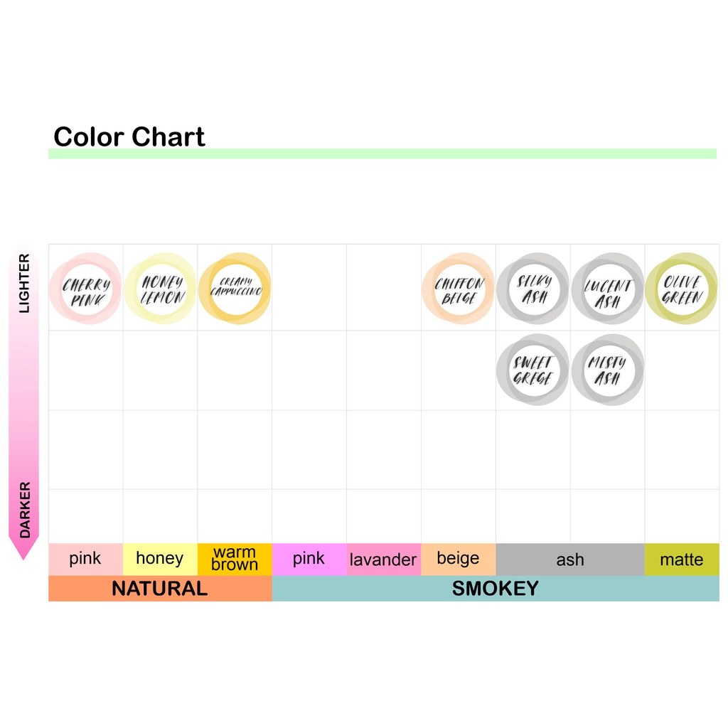Click the lavander column label
This screenshot has height=728, width=728.
pyautogui.click(x=383, y=560)
